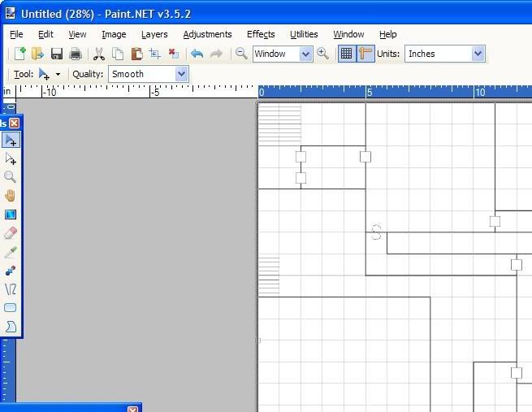The width and height of the screenshot is (532, 412).
Task: Select the Zoom tool in Tools panel
Action: tap(10, 177)
